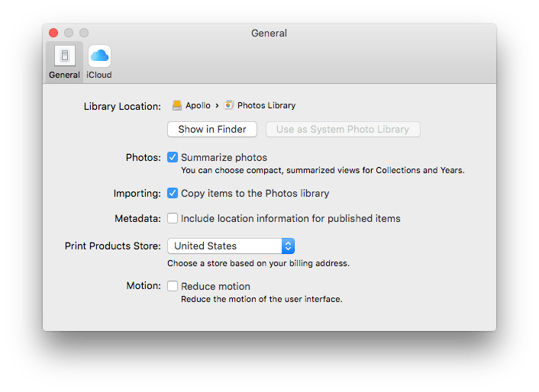Click Use as System Photo Library button
Image resolution: width=539 pixels, height=392 pixels.
point(343,130)
